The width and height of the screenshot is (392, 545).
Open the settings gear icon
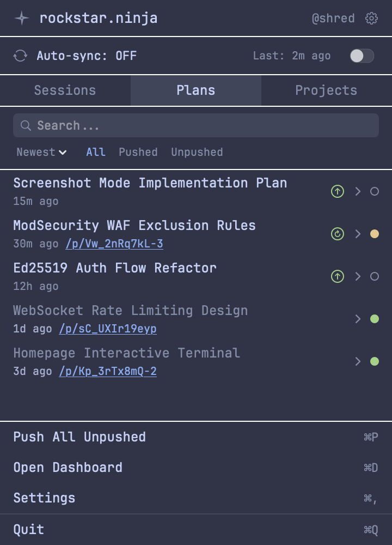click(371, 18)
